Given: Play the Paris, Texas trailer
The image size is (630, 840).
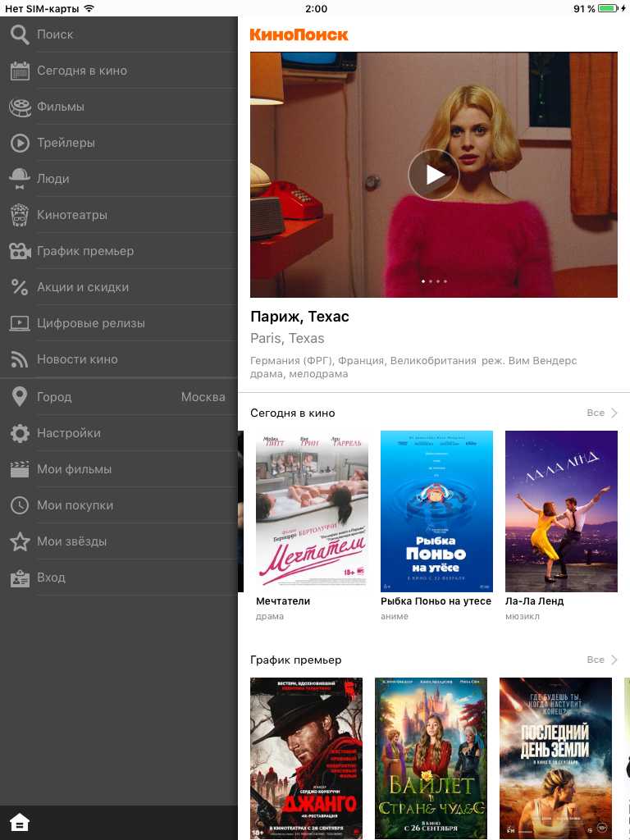Looking at the screenshot, I should [x=434, y=175].
